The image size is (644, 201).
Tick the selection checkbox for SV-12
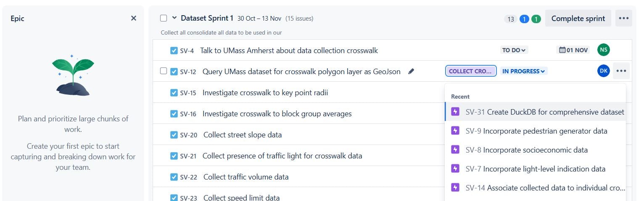point(164,71)
